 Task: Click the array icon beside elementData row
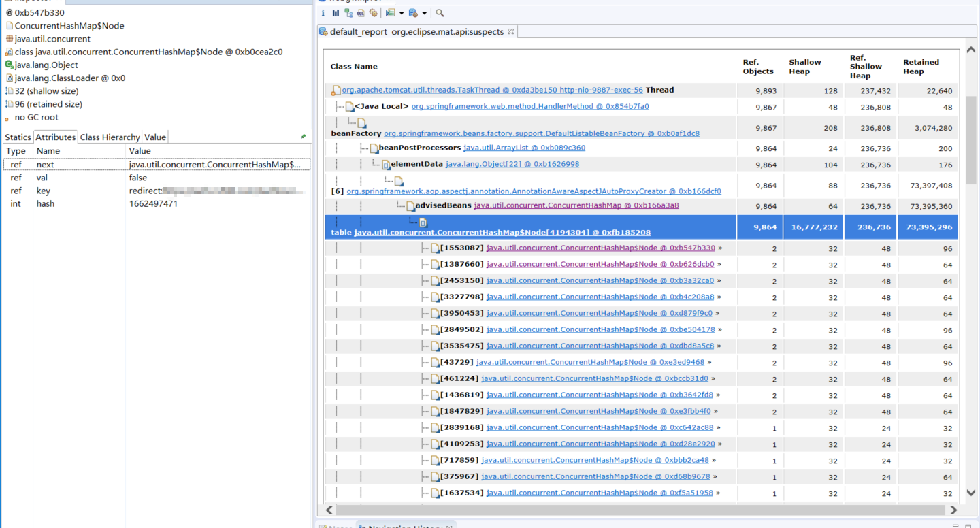tap(386, 165)
